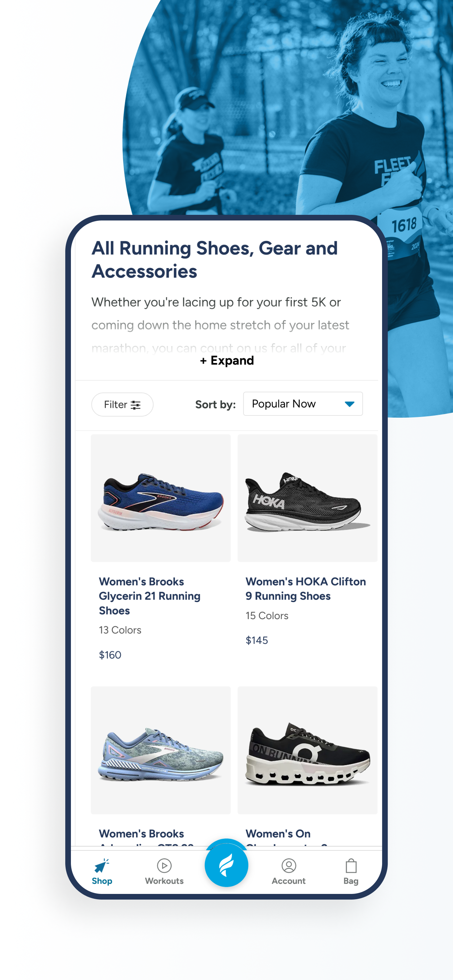The image size is (453, 980).
Task: Open the Brooks Glycerin 21 shoe image
Action: [161, 498]
